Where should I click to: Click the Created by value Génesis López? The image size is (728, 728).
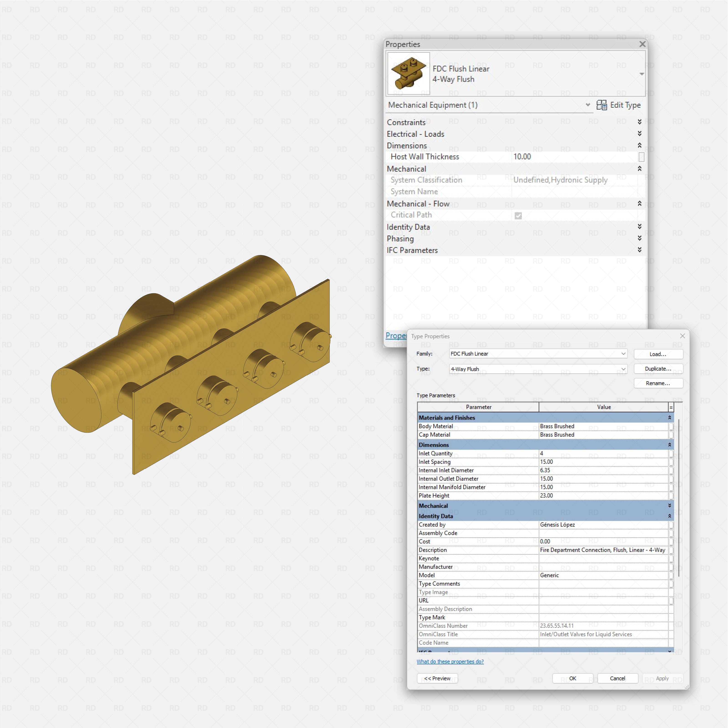[603, 525]
